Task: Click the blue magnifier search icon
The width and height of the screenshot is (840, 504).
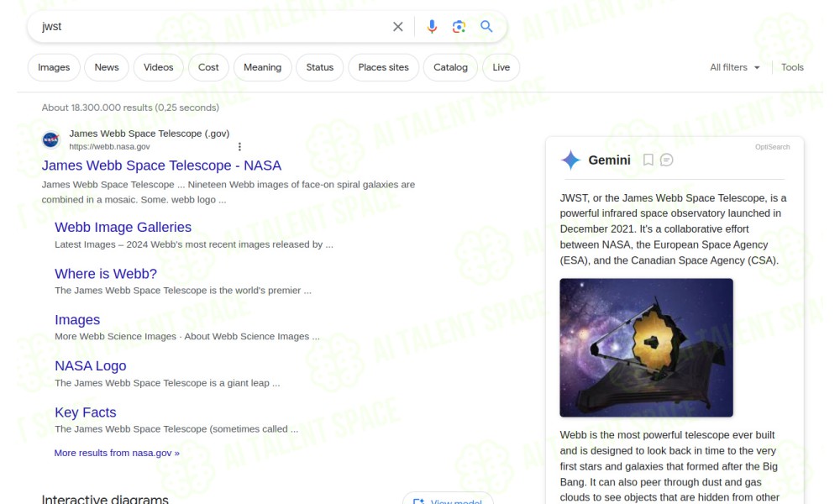Action: coord(486,26)
